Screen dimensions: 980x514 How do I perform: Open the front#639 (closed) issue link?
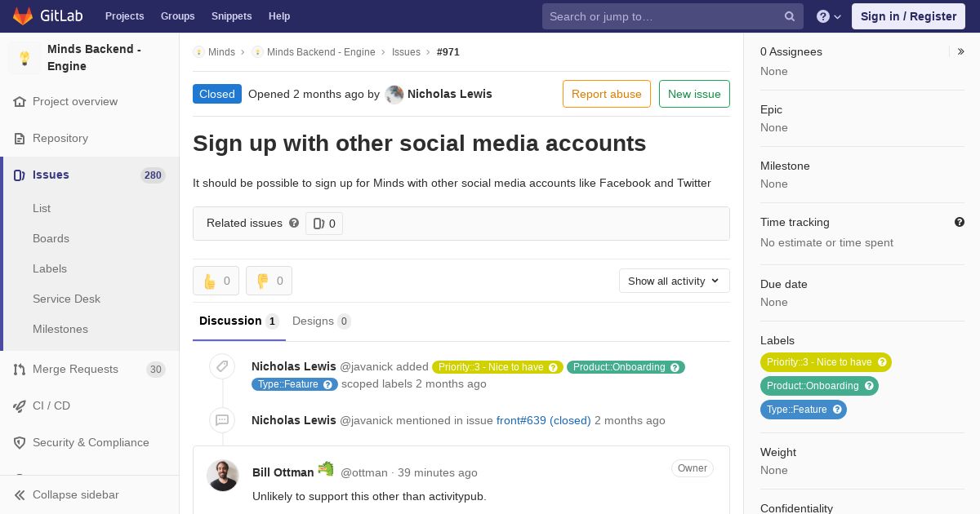click(x=544, y=421)
